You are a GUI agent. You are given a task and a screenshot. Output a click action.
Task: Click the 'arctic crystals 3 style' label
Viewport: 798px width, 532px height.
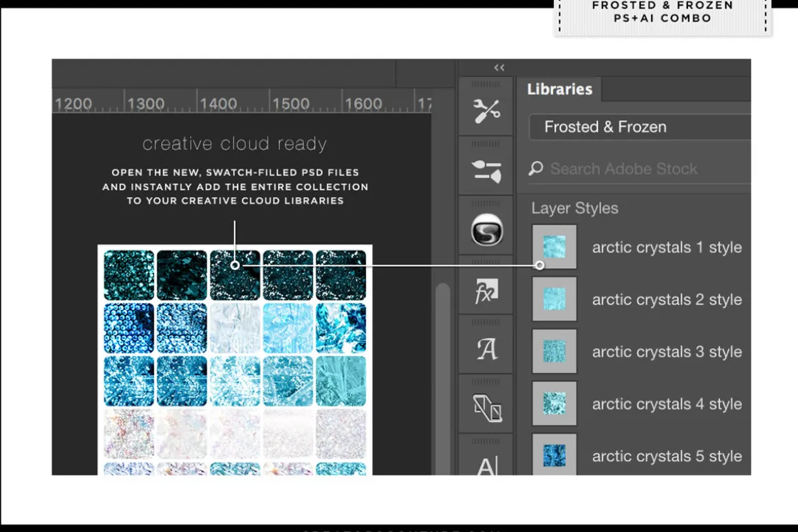[x=667, y=351]
